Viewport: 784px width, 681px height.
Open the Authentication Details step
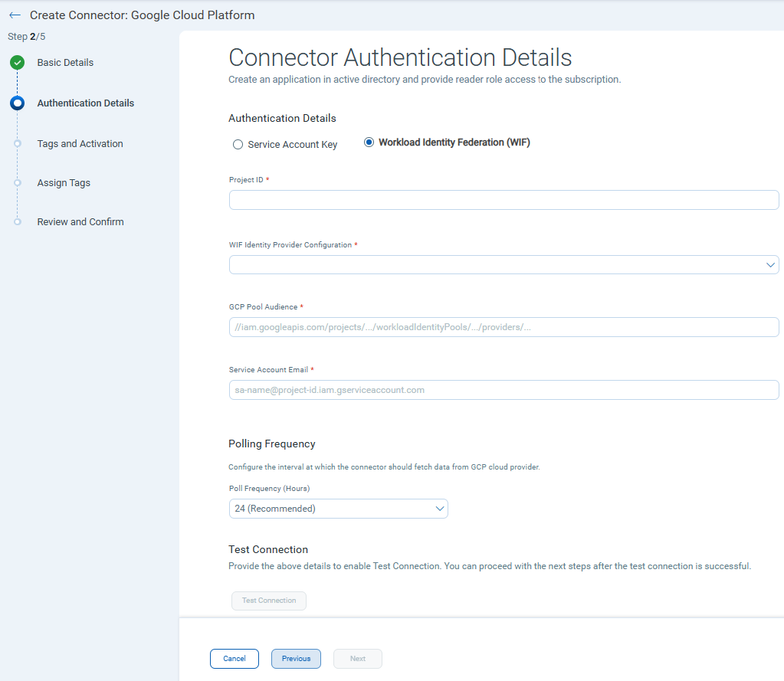click(86, 103)
